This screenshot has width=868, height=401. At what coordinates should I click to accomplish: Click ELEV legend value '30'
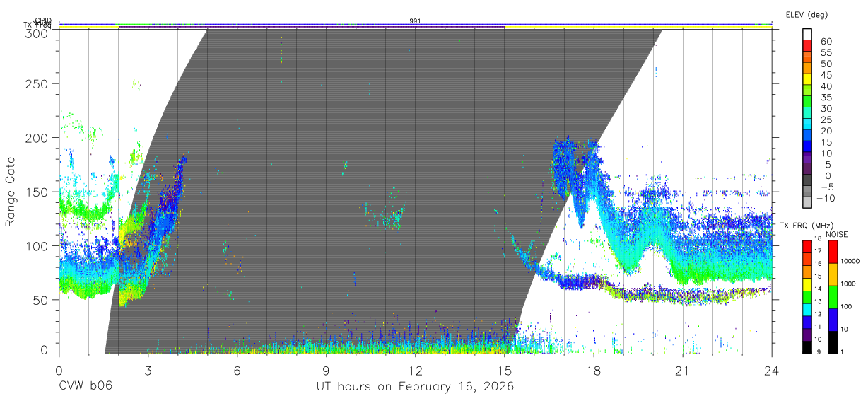click(826, 109)
